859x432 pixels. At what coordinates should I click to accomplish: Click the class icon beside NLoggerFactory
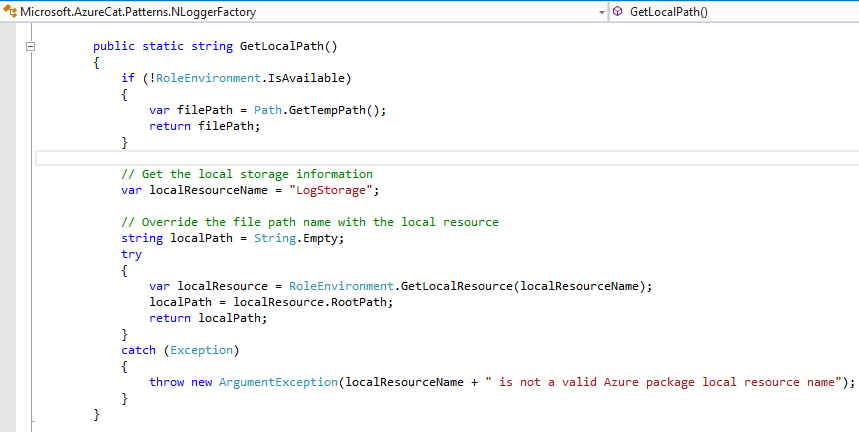[10, 11]
